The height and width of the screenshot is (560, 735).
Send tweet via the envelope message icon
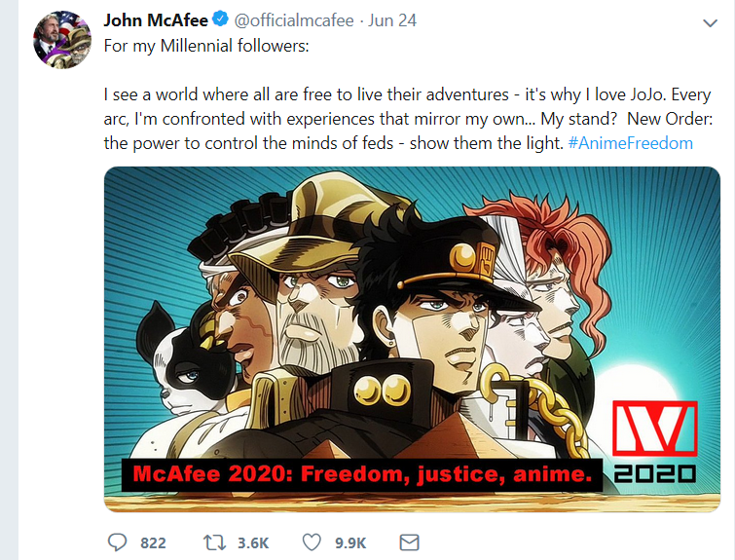tap(409, 542)
